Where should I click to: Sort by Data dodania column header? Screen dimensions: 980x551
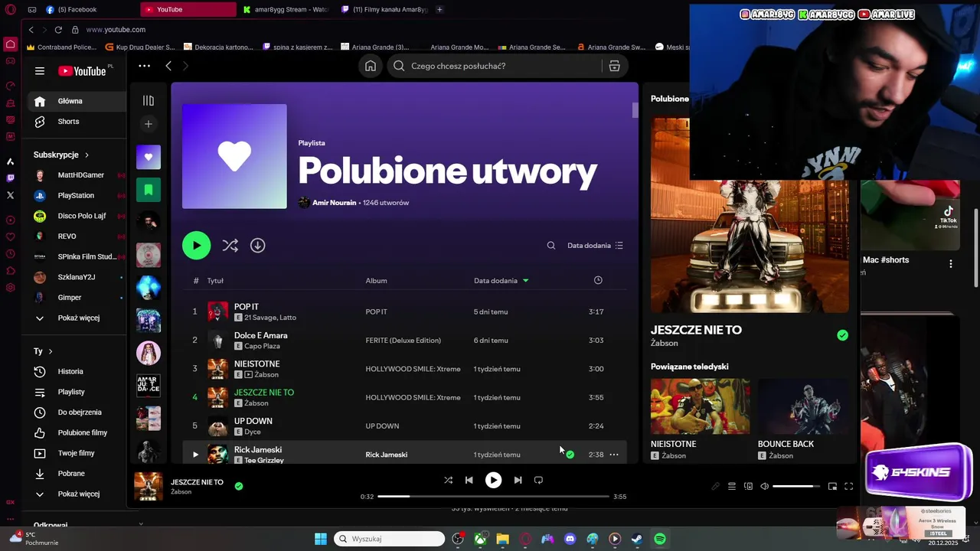(x=501, y=280)
